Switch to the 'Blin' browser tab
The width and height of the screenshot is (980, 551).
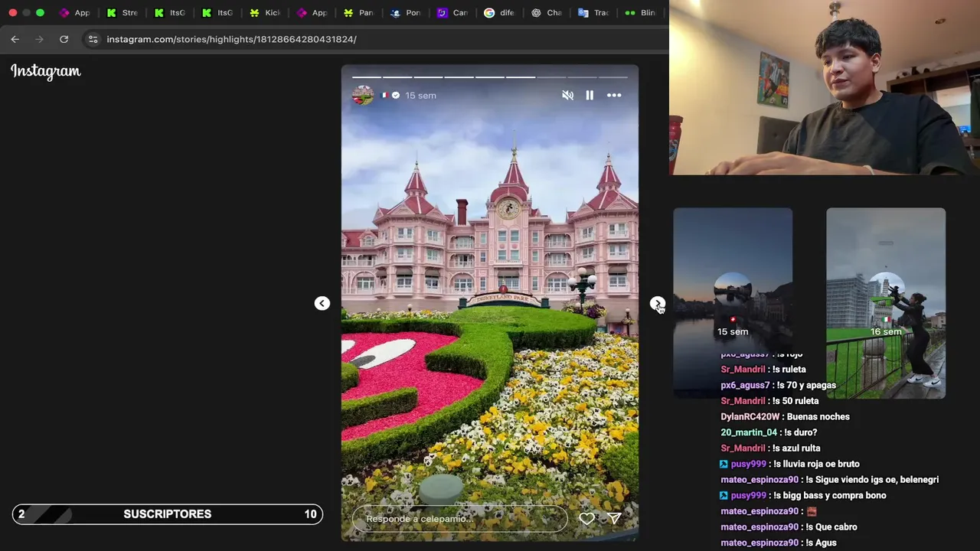coord(642,13)
